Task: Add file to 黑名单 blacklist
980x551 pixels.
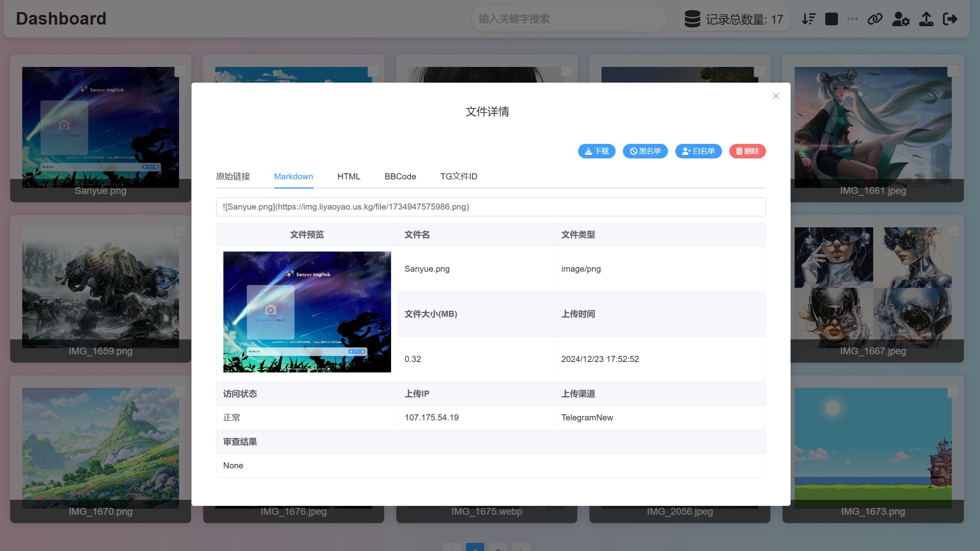Action: click(x=645, y=151)
